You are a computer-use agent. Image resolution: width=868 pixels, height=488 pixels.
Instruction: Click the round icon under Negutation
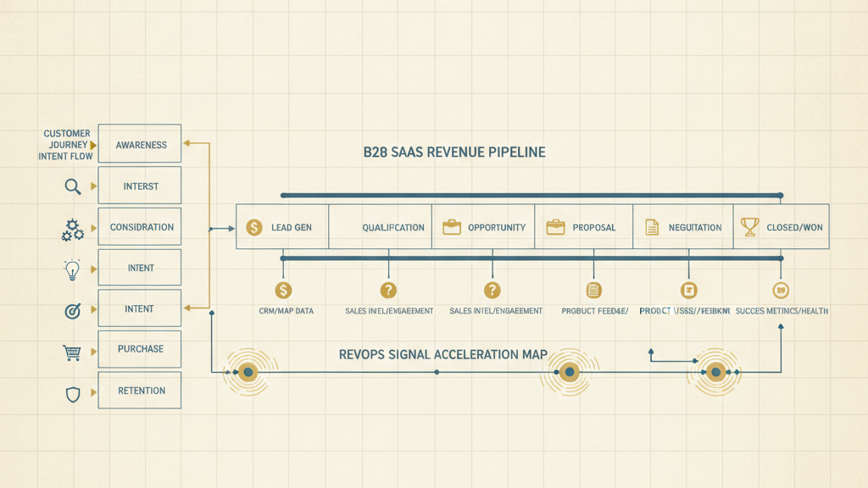(688, 290)
